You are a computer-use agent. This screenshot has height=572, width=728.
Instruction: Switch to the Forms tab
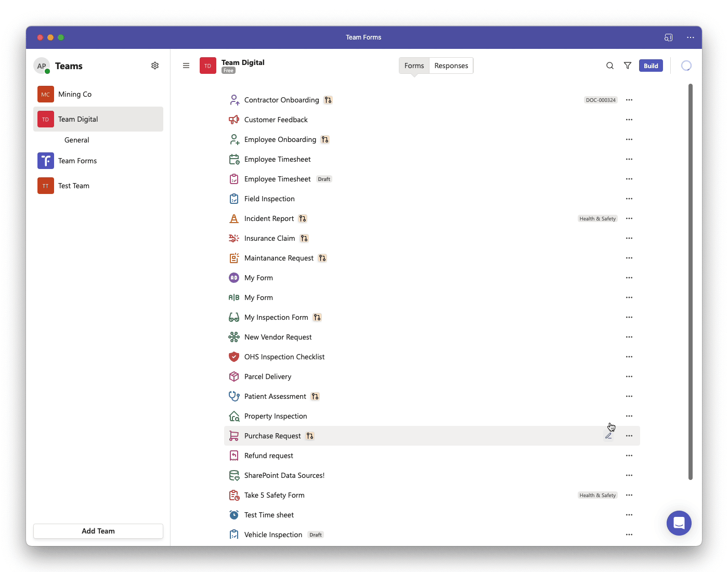(x=414, y=66)
